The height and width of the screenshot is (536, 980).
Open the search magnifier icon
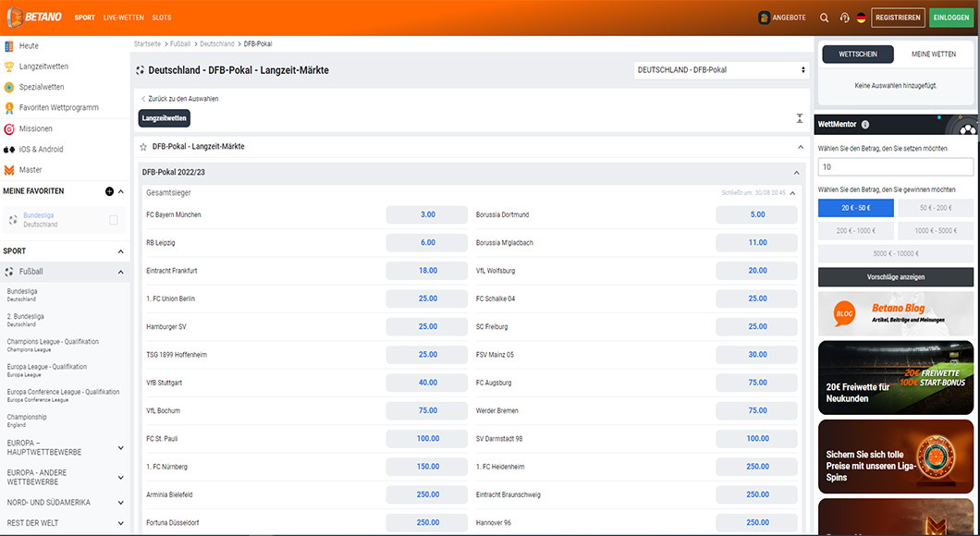825,18
